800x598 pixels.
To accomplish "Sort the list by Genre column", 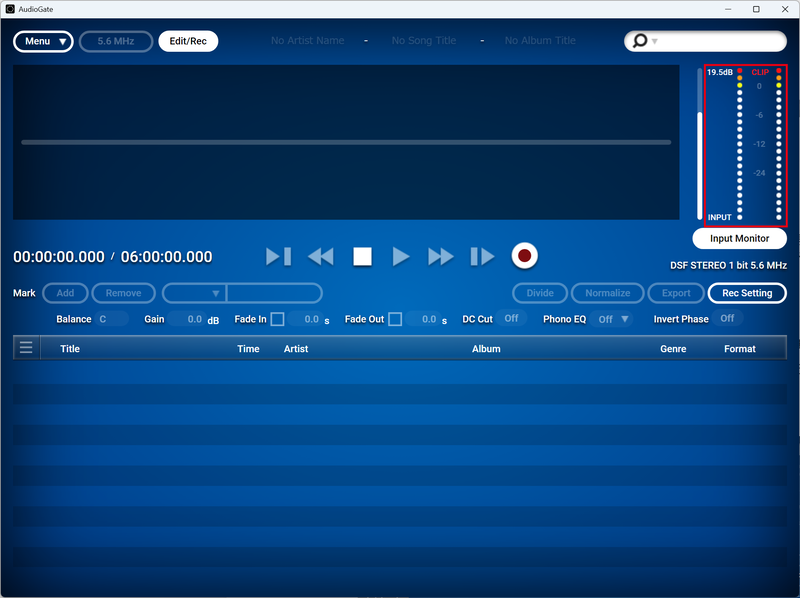I will point(673,348).
